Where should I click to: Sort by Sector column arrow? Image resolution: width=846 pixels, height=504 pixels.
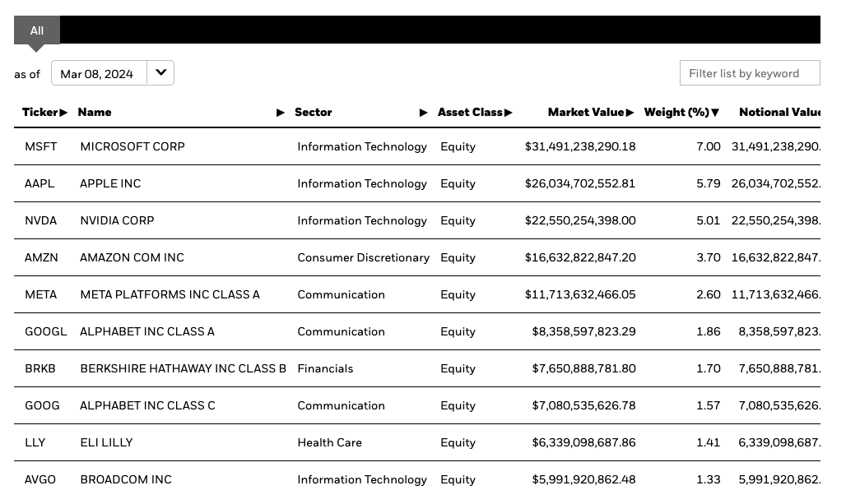point(424,113)
